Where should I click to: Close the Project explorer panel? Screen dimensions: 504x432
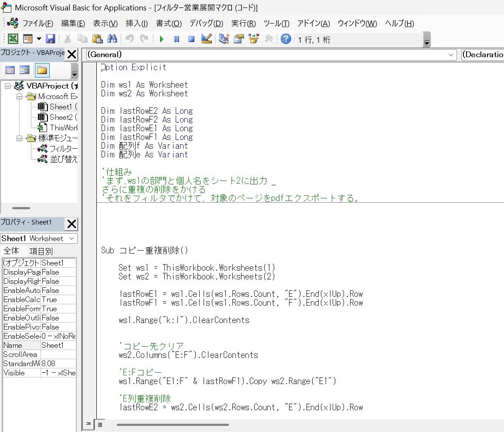click(72, 54)
